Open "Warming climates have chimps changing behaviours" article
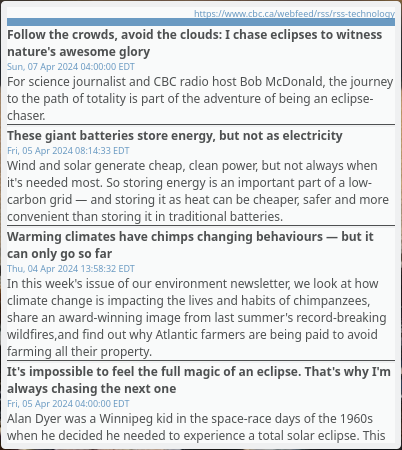402x450 pixels. 190,245
